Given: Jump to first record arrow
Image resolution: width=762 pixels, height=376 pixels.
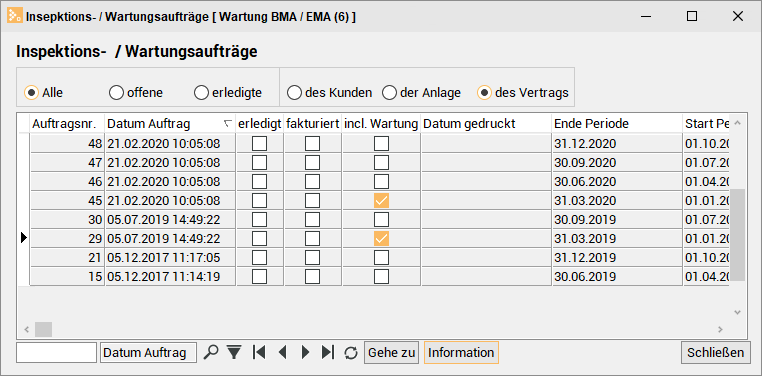Looking at the screenshot, I should [259, 352].
